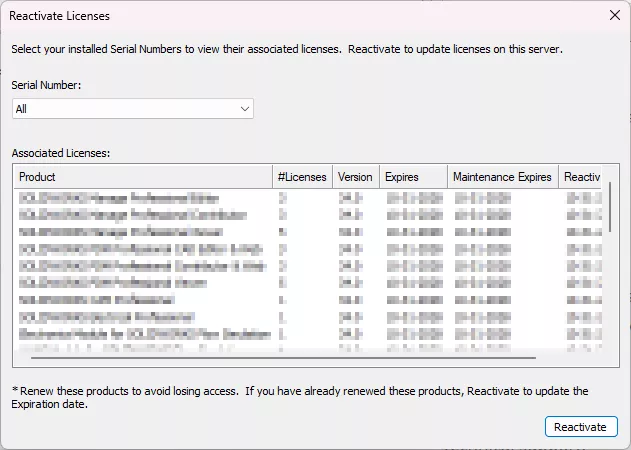Click the Version column header

355,177
